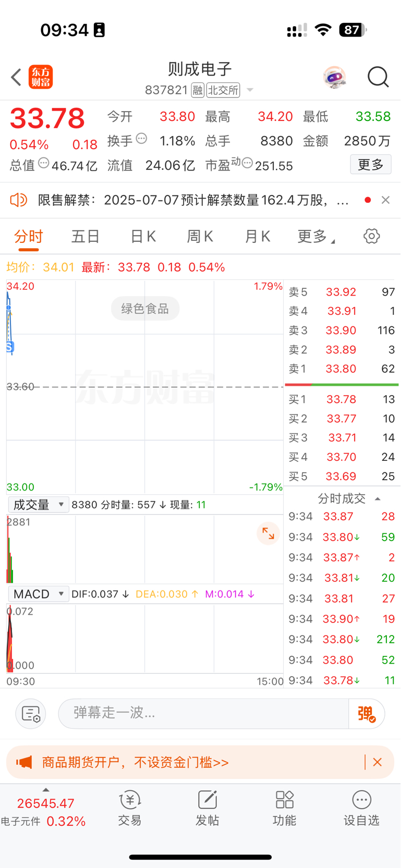Tap the volume bar chart area
The height and width of the screenshot is (868, 401).
(145, 549)
